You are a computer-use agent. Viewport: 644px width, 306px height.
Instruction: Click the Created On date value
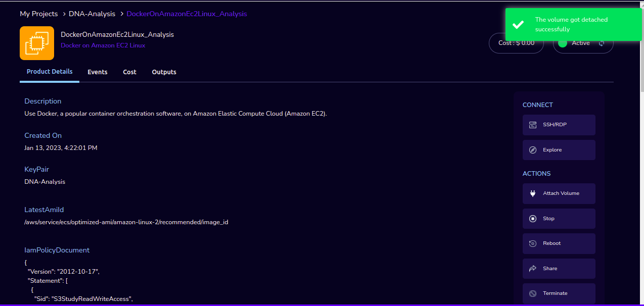(x=61, y=148)
